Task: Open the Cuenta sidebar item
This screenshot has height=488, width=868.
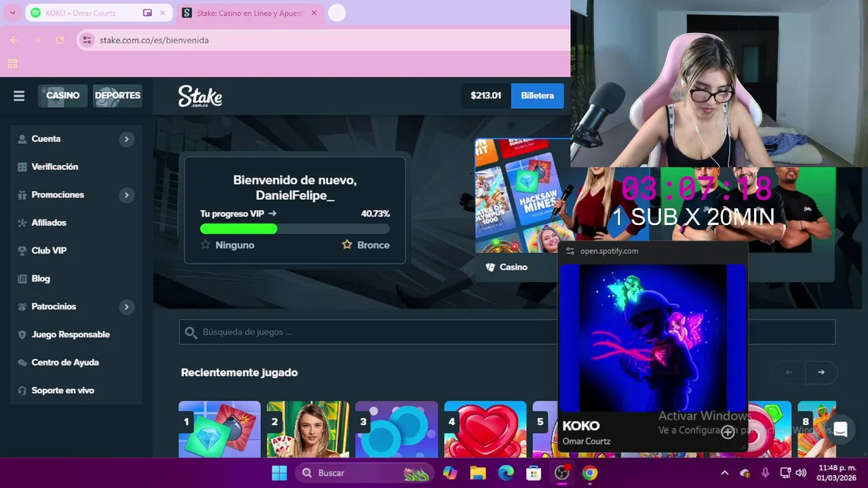Action: click(46, 139)
